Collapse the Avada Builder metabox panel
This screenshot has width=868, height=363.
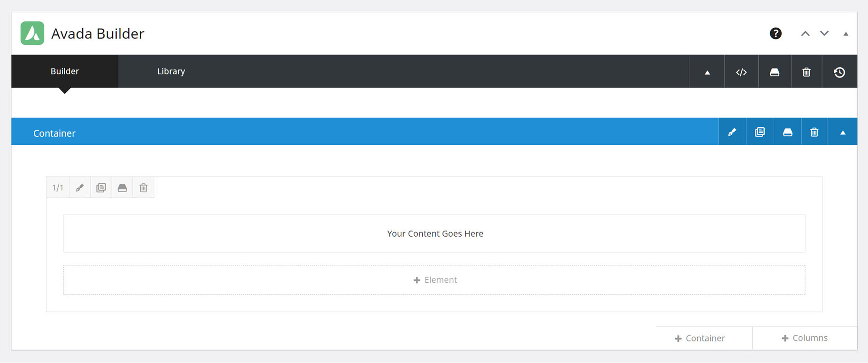pyautogui.click(x=846, y=34)
